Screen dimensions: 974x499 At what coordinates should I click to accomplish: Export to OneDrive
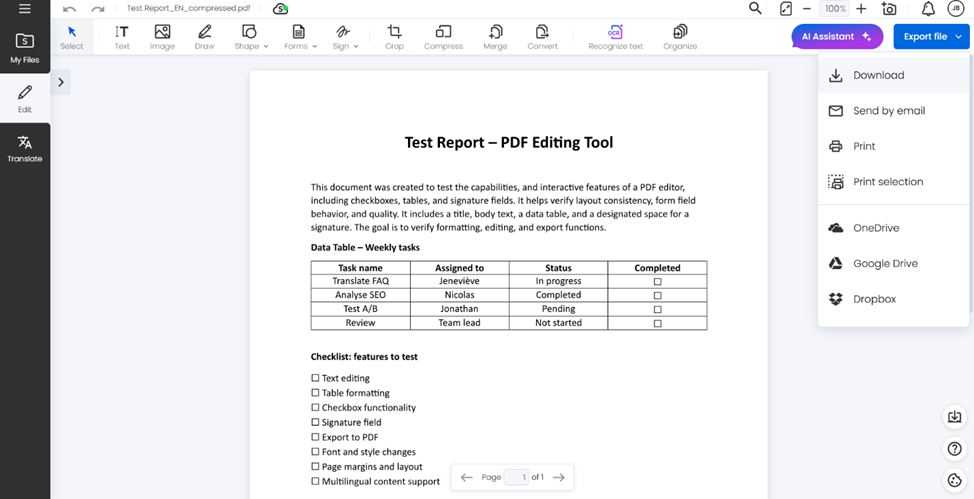893,228
